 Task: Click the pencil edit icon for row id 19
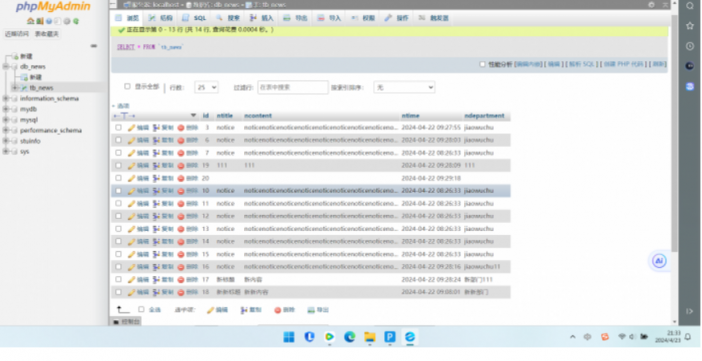tap(131, 166)
